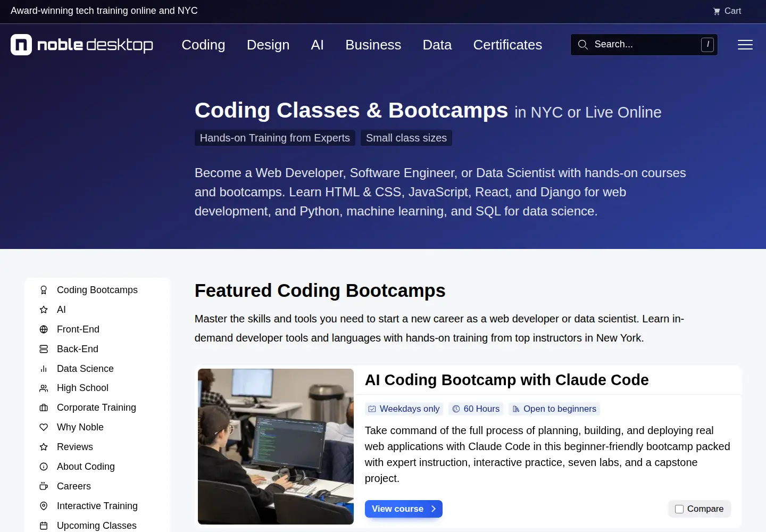Click the people icon beside High School
The image size is (766, 532).
[x=44, y=388]
